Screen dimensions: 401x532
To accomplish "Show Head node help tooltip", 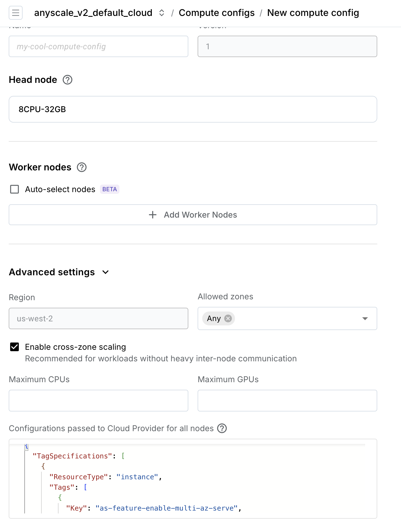I will [x=68, y=80].
